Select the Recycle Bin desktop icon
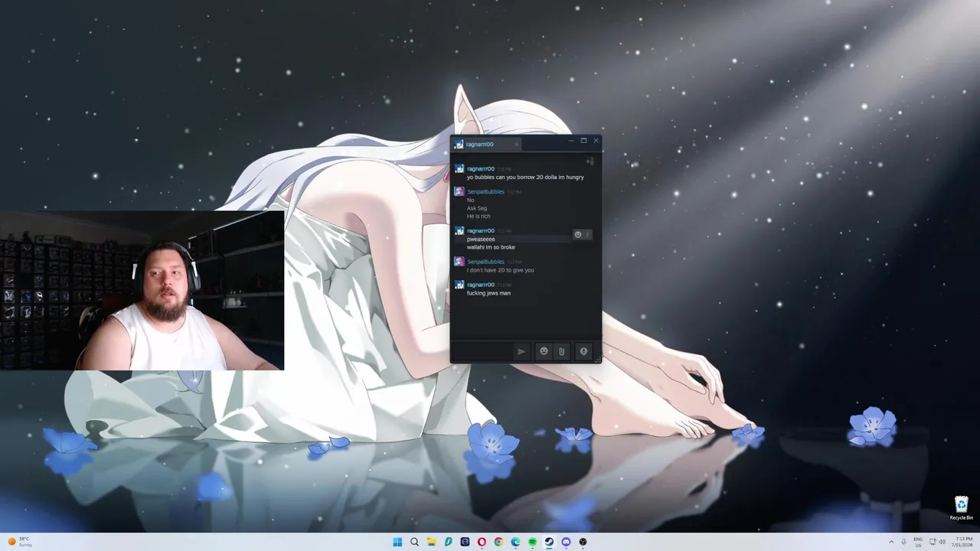The height and width of the screenshot is (551, 980). [x=962, y=508]
